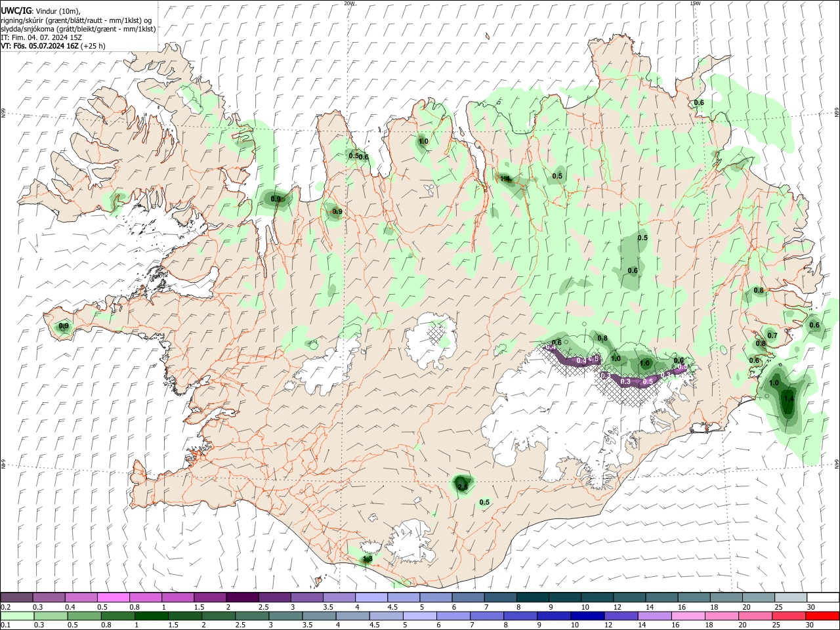
Task: Click the '20W' longitude label
Action: [349, 3]
